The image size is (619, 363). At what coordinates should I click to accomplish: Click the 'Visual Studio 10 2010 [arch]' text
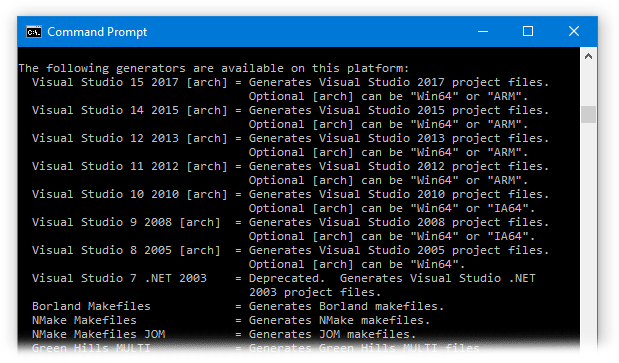(x=130, y=195)
